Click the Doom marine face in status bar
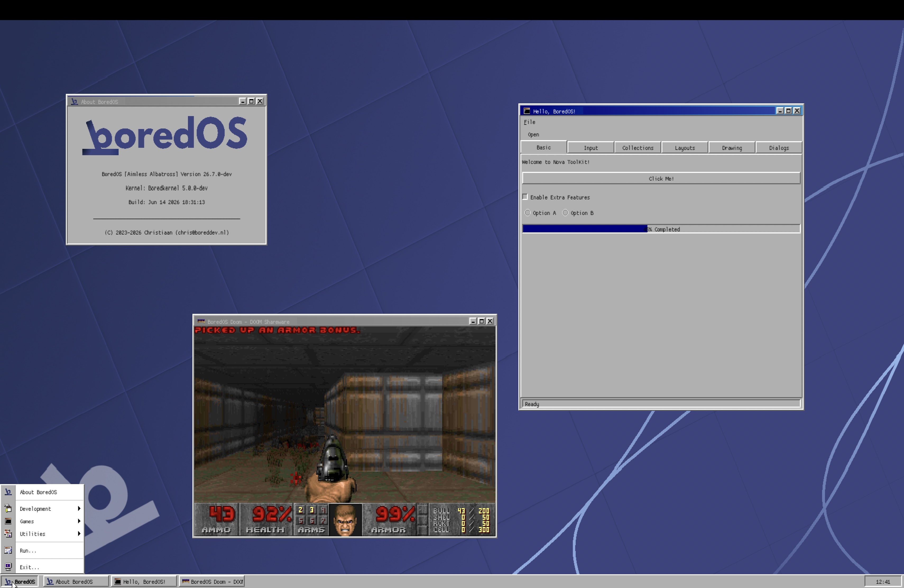 [x=345, y=520]
